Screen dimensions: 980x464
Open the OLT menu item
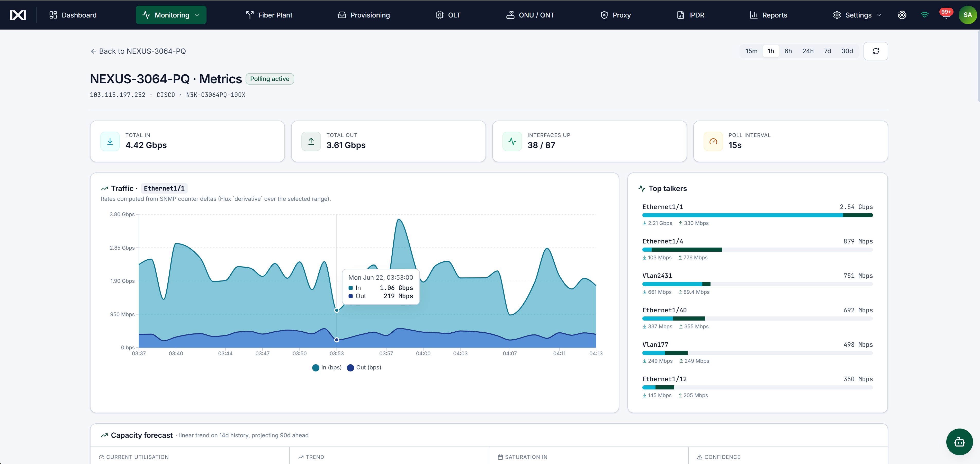pos(448,15)
